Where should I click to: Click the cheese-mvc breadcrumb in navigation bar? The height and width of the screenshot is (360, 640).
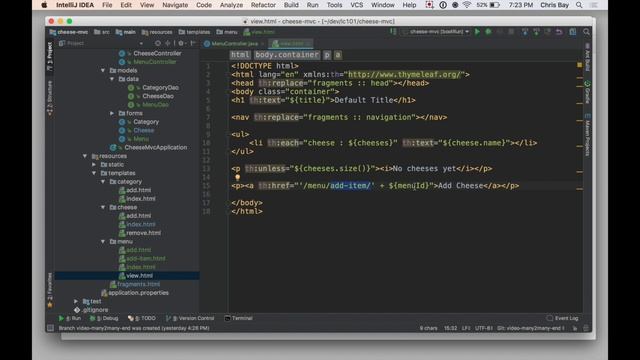tap(69, 32)
